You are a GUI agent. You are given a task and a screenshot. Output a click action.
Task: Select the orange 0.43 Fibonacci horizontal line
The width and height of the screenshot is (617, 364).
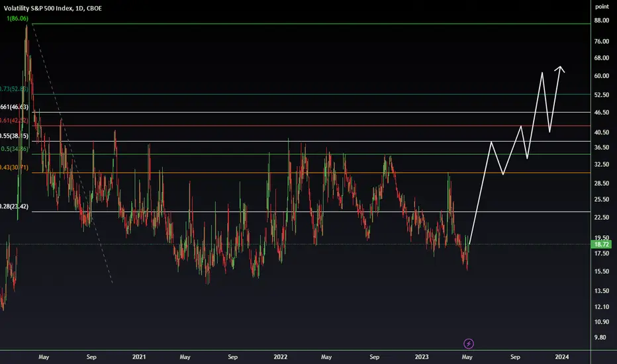click(311, 173)
